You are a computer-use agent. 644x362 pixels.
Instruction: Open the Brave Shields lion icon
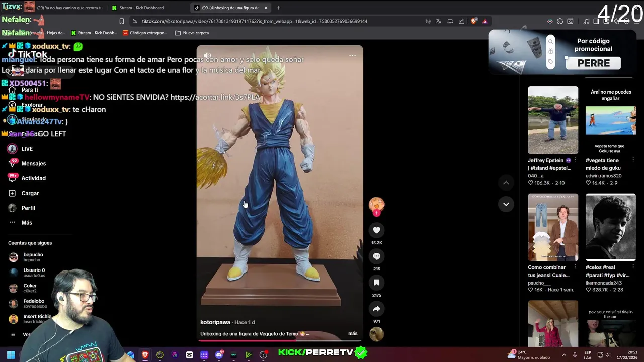[x=473, y=21]
